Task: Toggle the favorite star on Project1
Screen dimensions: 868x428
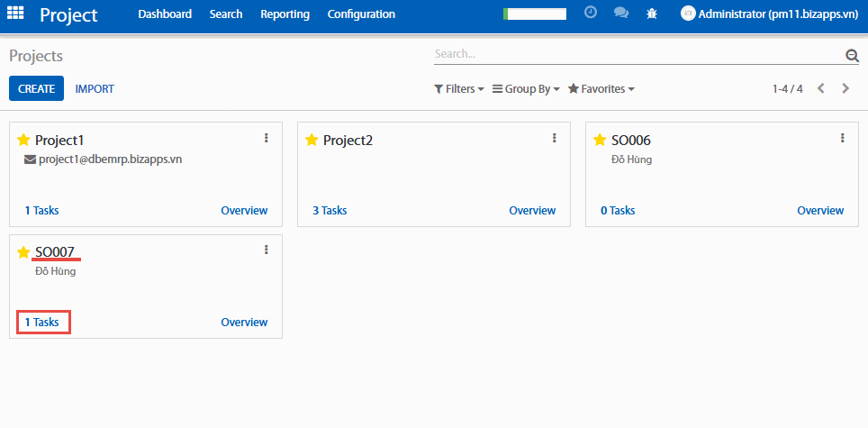Action: (23, 140)
